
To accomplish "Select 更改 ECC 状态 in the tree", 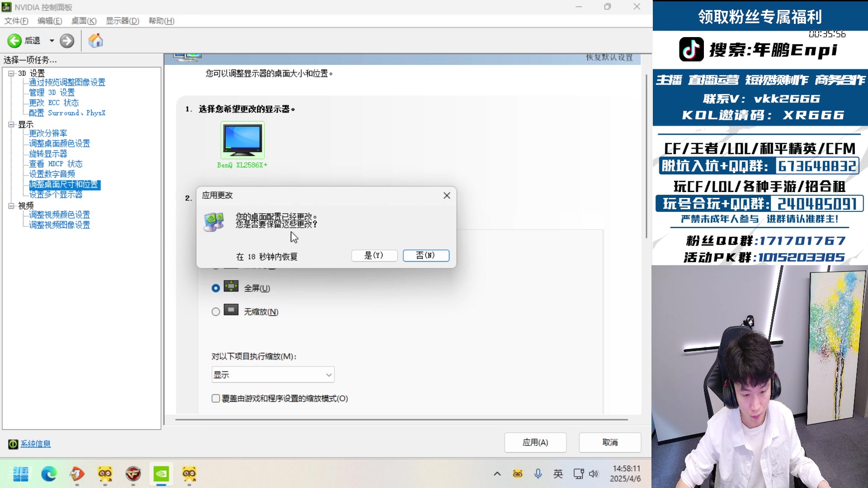I will [54, 103].
